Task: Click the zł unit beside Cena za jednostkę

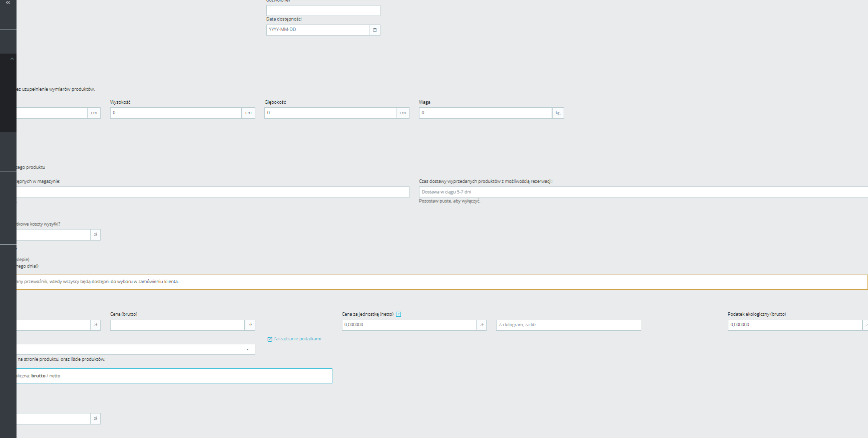Action: (482, 325)
